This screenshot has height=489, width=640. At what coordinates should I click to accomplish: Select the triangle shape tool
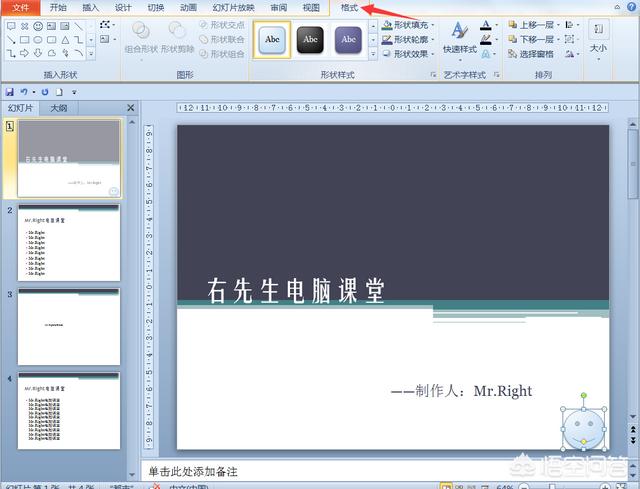65,40
